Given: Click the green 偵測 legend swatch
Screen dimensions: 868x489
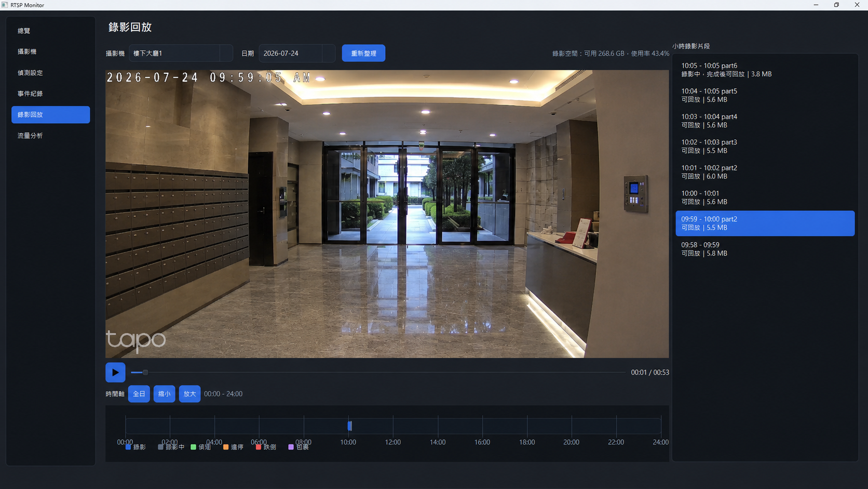Looking at the screenshot, I should (x=193, y=447).
